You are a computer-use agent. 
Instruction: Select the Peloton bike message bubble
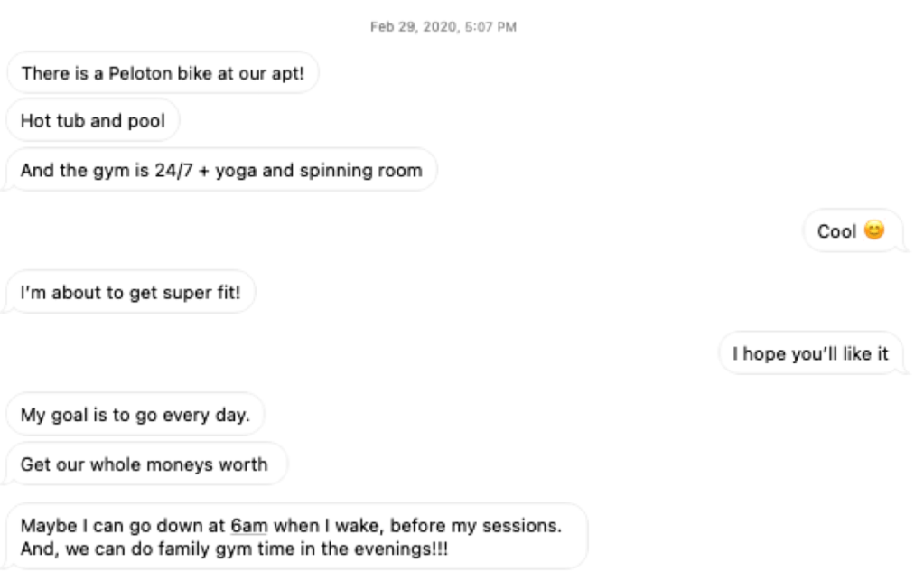coord(163,72)
